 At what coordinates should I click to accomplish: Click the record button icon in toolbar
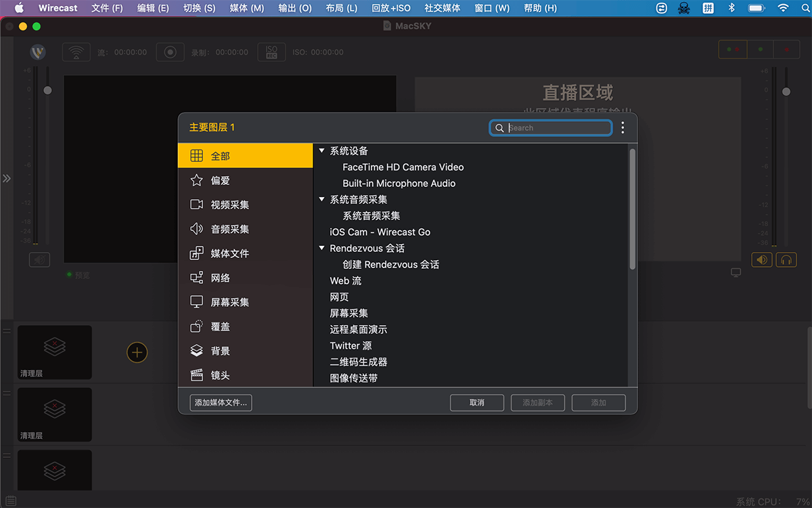point(171,52)
